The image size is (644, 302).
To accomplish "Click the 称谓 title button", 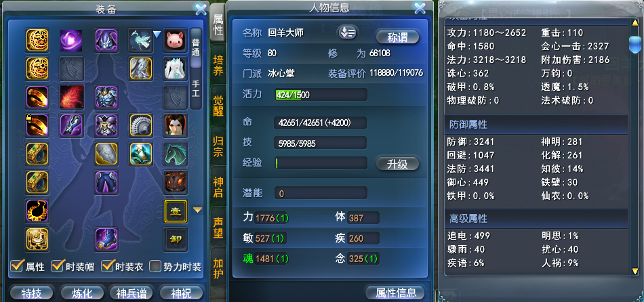I will (x=397, y=37).
